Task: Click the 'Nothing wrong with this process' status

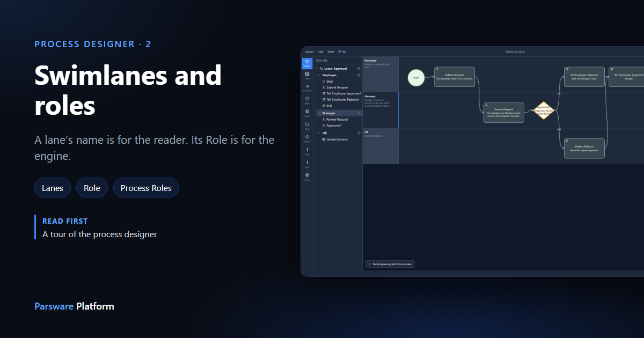Action: tap(390, 264)
